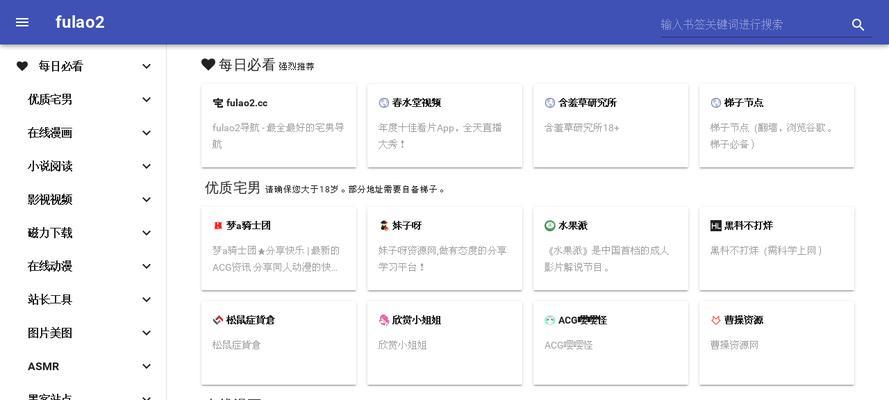Expand the 图片美图 sidebar chevron
This screenshot has width=889, height=400.
click(x=146, y=333)
